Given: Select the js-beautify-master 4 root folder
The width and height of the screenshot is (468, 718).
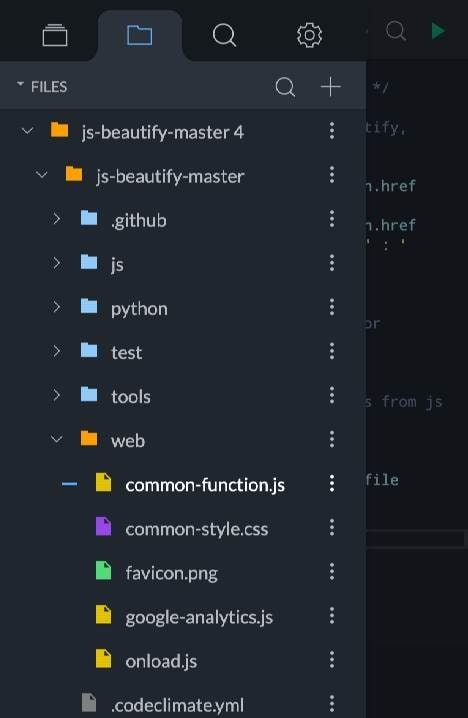Looking at the screenshot, I should [x=163, y=133].
